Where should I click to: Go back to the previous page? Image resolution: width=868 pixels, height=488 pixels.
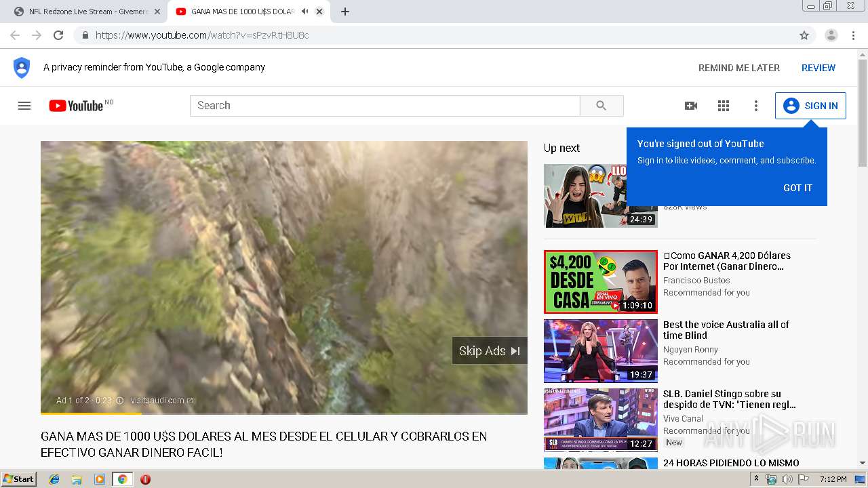point(15,35)
